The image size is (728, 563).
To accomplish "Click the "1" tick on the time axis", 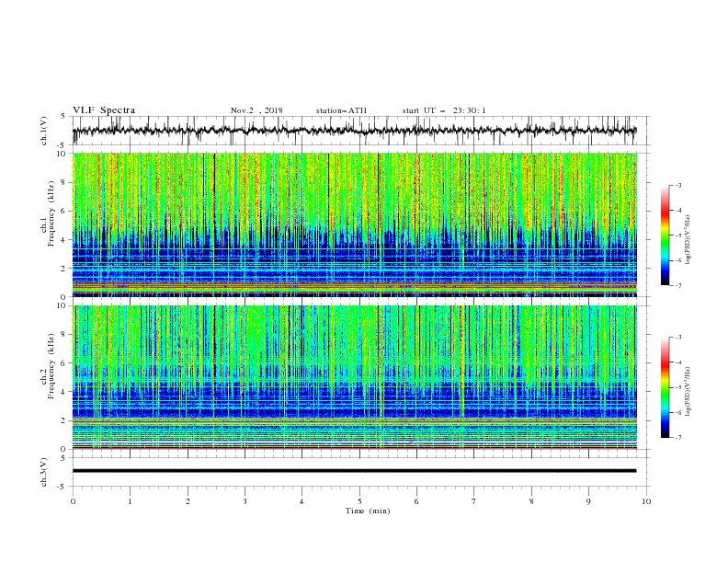I will (130, 501).
